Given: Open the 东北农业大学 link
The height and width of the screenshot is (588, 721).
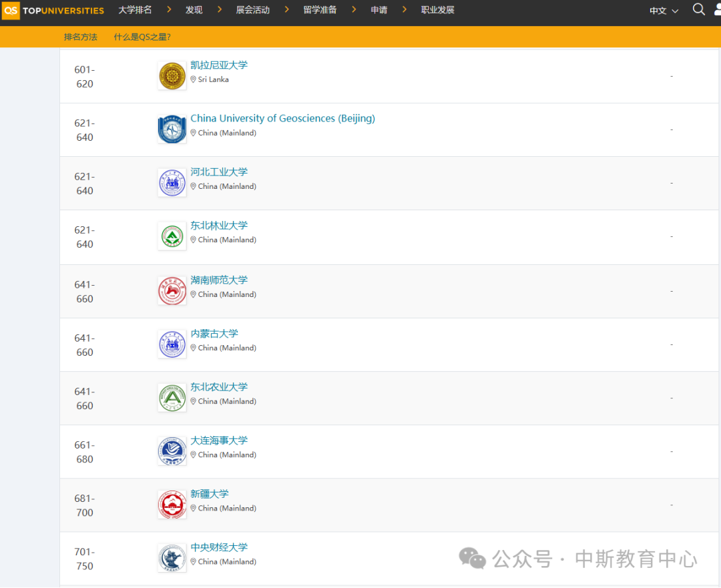Looking at the screenshot, I should coord(219,386).
